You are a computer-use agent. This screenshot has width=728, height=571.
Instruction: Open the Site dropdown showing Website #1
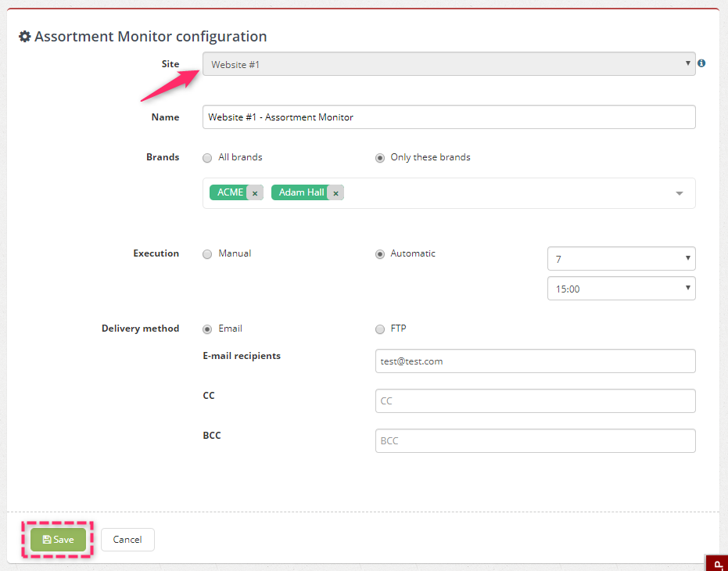tap(449, 64)
